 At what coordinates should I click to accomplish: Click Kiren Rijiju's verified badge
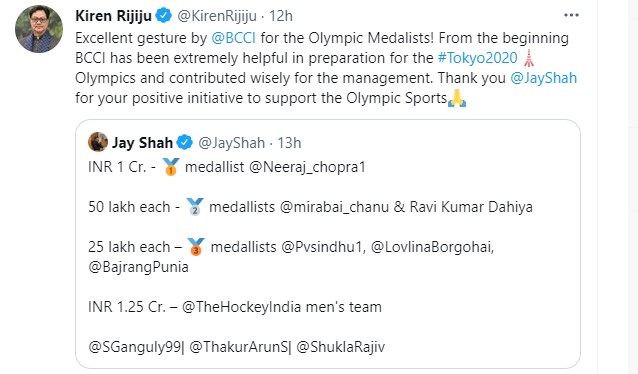[x=164, y=16]
